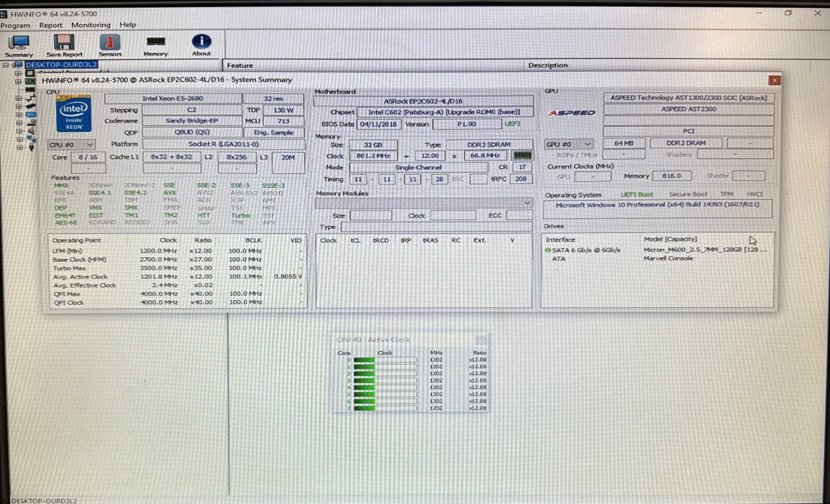Open the Report menu
830x504 pixels.
coord(50,25)
